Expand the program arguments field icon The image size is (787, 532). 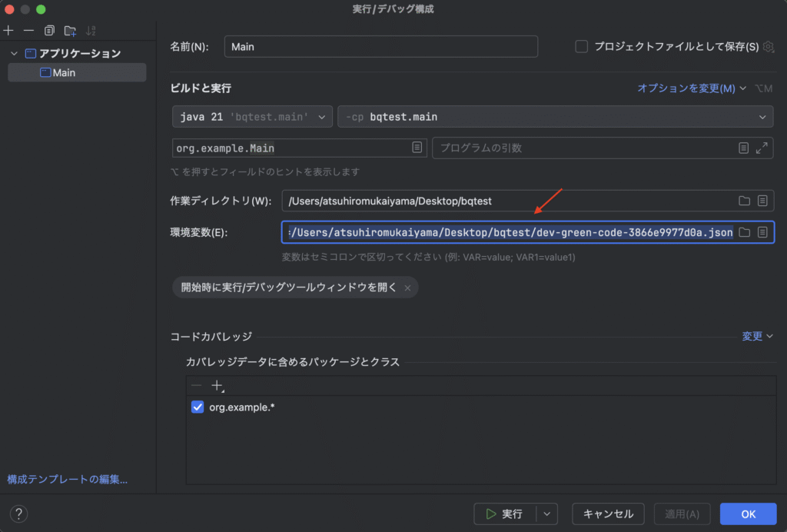click(x=762, y=148)
